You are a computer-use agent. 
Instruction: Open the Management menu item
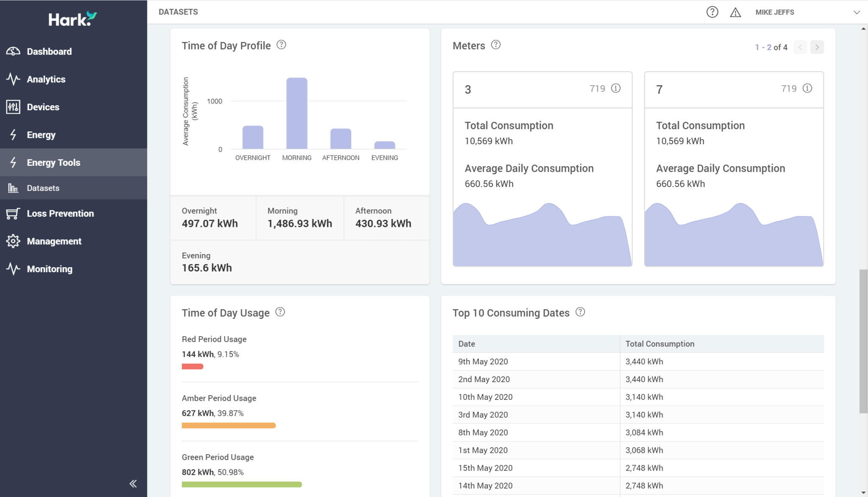73,241
